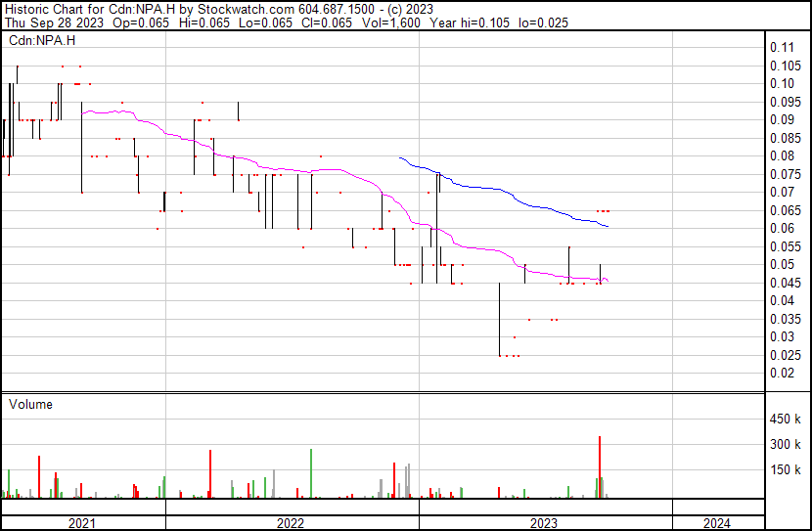Image resolution: width=812 pixels, height=531 pixels.
Task: Click the '150 k' volume axis label
Action: [786, 469]
